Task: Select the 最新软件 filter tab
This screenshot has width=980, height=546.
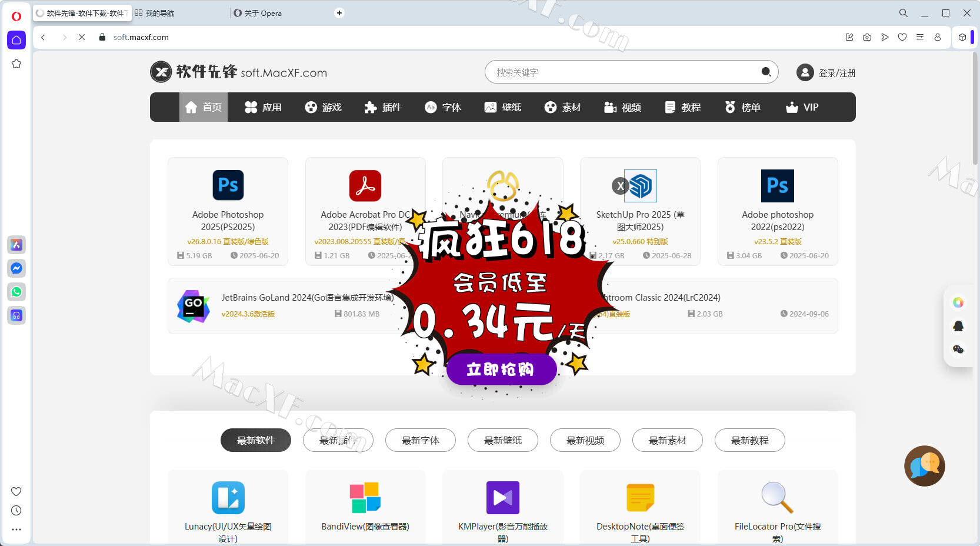Action: (256, 440)
